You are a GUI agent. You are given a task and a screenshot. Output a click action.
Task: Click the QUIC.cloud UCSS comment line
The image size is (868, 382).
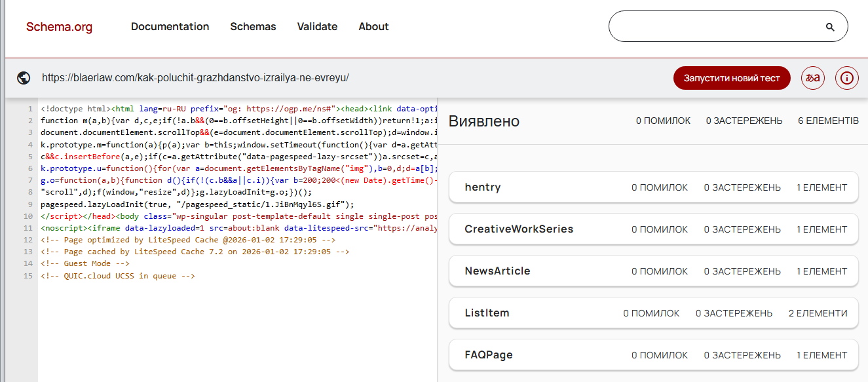coord(118,276)
